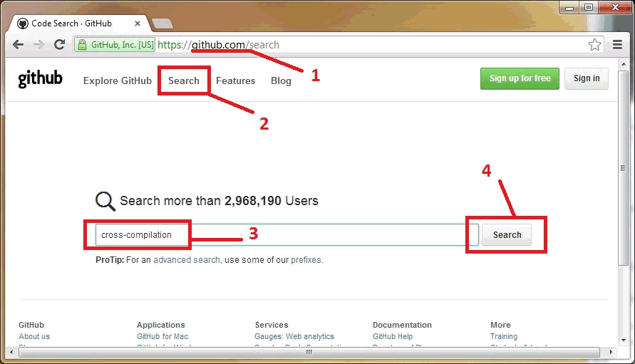The height and width of the screenshot is (364, 635).
Task: Click the browser back arrow icon
Action: coord(19,45)
